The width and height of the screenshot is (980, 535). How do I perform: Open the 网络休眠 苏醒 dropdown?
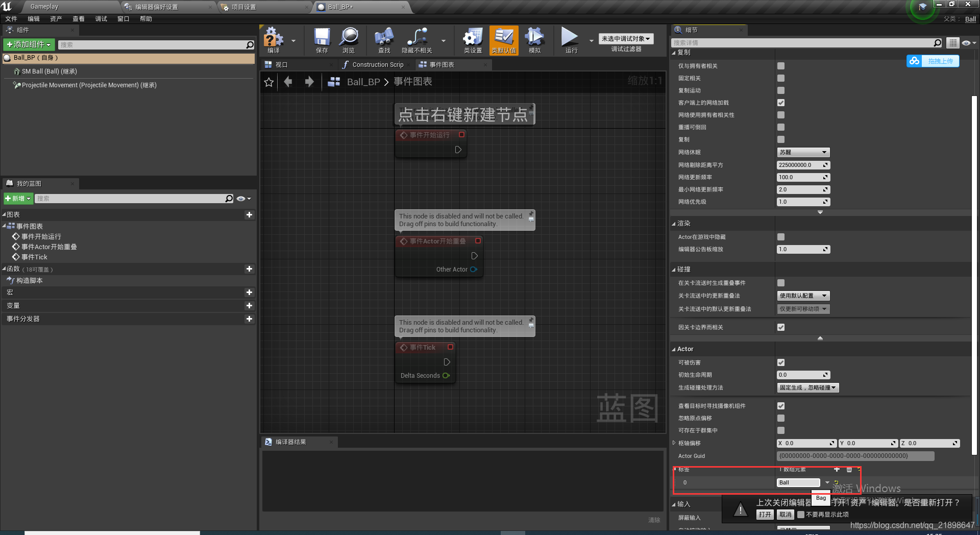[803, 152]
